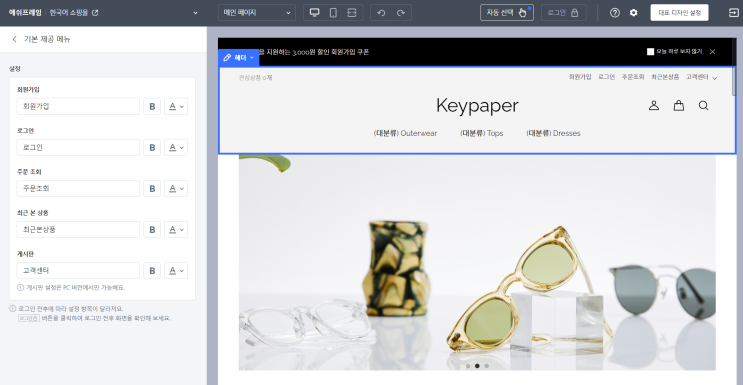Open the 메인 페이지 page dropdown
Viewport: 743px width, 385px height.
pos(256,13)
